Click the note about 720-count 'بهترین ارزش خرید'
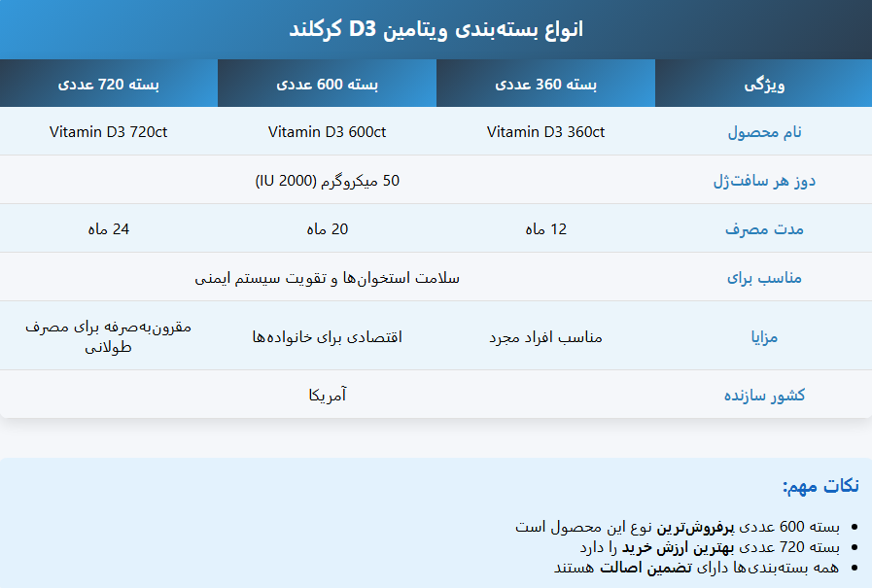Viewport: 872px width, 588px height. [x=710, y=547]
